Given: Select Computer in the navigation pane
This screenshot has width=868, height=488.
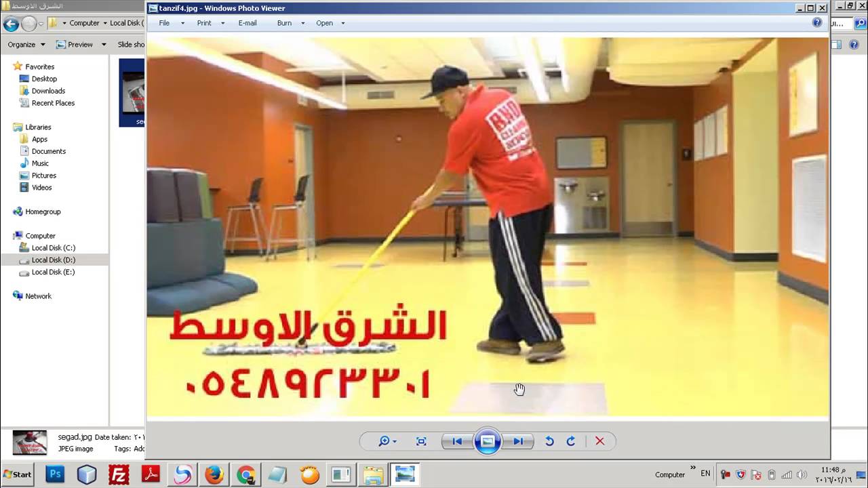Looking at the screenshot, I should pos(40,236).
